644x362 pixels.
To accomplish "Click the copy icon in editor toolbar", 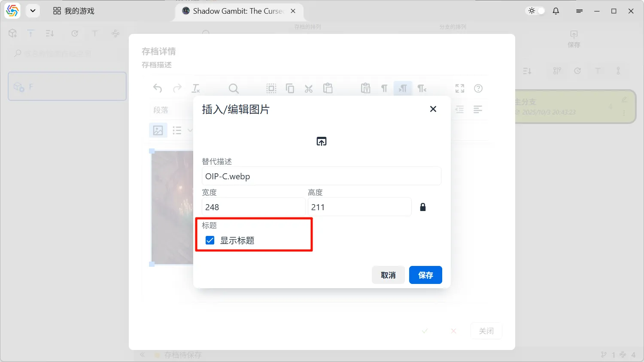I will 290,88.
